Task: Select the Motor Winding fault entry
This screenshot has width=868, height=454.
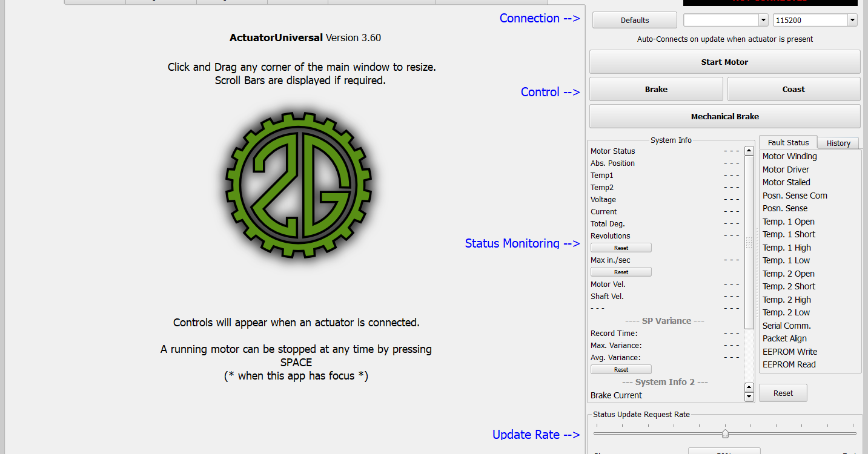Action: [x=789, y=156]
